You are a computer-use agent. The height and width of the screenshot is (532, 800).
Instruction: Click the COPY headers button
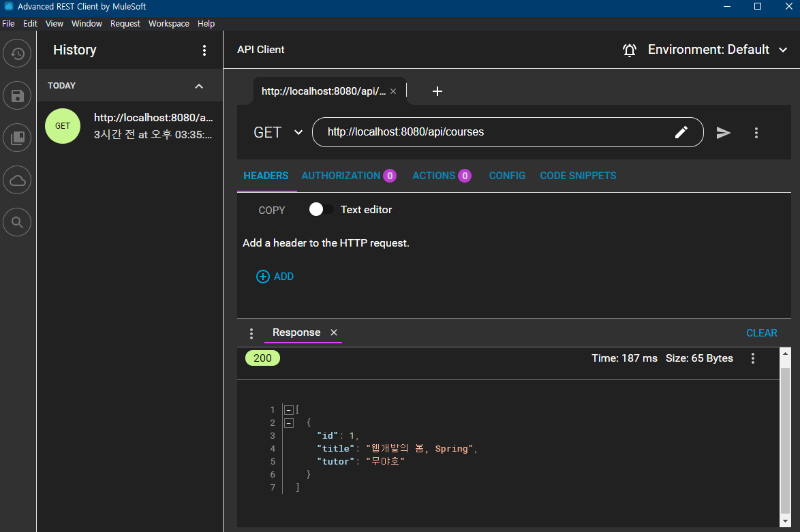point(271,210)
